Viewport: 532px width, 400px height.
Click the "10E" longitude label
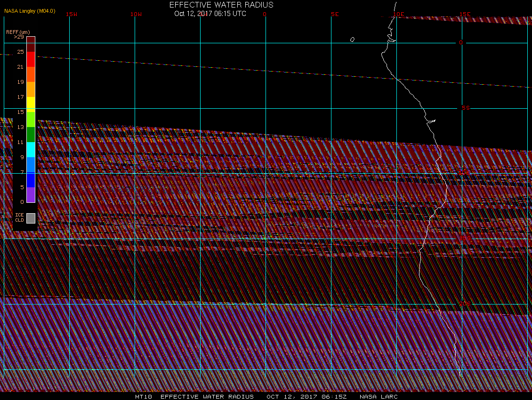399,14
